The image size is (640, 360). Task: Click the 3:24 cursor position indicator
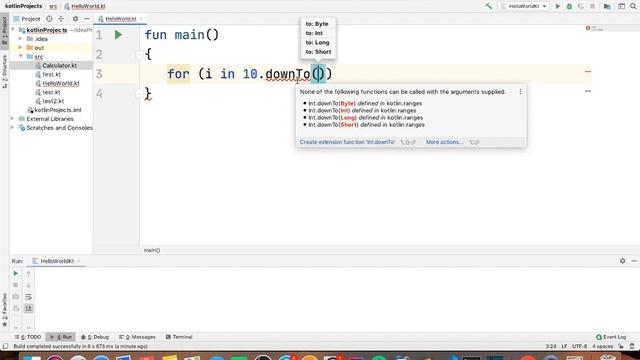click(551, 347)
